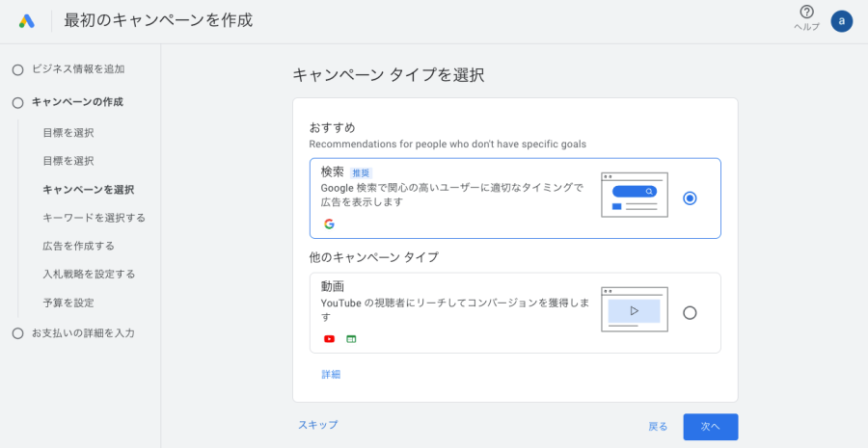The image size is (868, 448).
Task: Go to キーワードを選択する sub-step
Action: click(x=95, y=218)
